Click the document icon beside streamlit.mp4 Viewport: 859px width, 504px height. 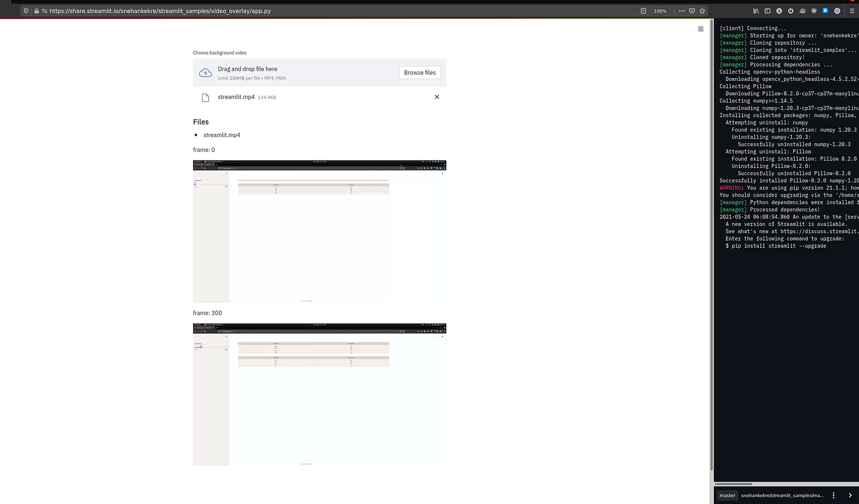[205, 97]
